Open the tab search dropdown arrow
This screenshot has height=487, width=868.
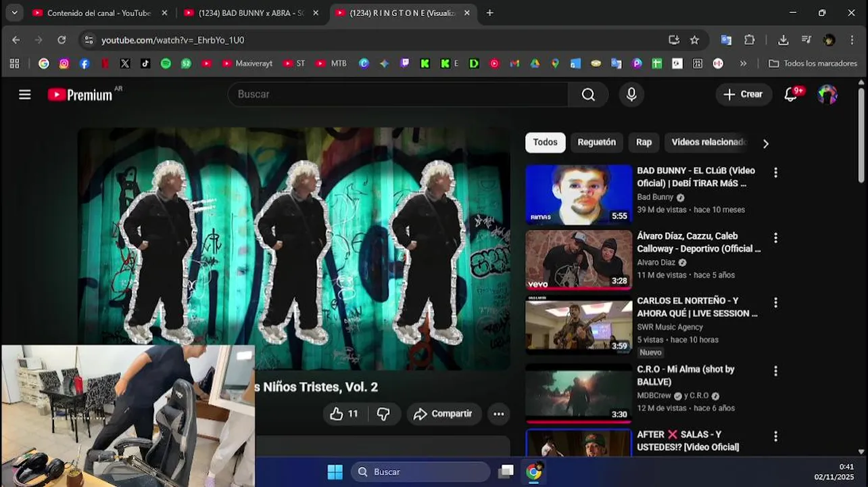tap(14, 13)
